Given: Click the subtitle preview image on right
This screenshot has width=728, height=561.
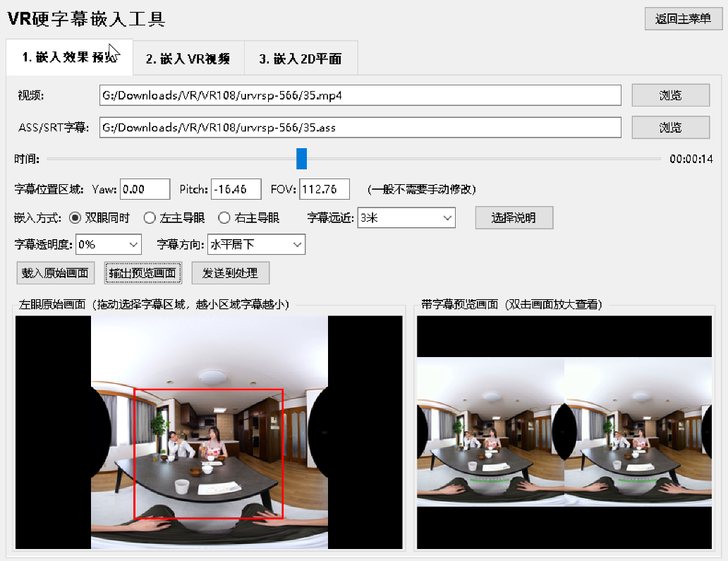Looking at the screenshot, I should pyautogui.click(x=564, y=433).
